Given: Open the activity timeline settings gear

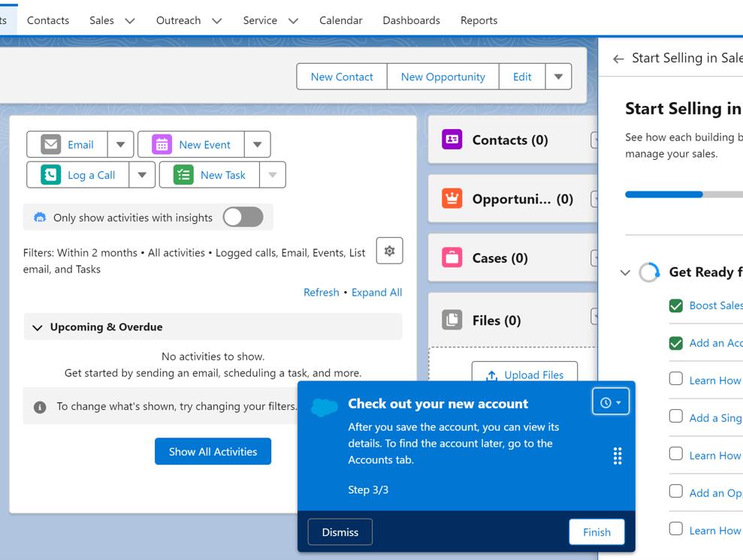Looking at the screenshot, I should pos(389,251).
